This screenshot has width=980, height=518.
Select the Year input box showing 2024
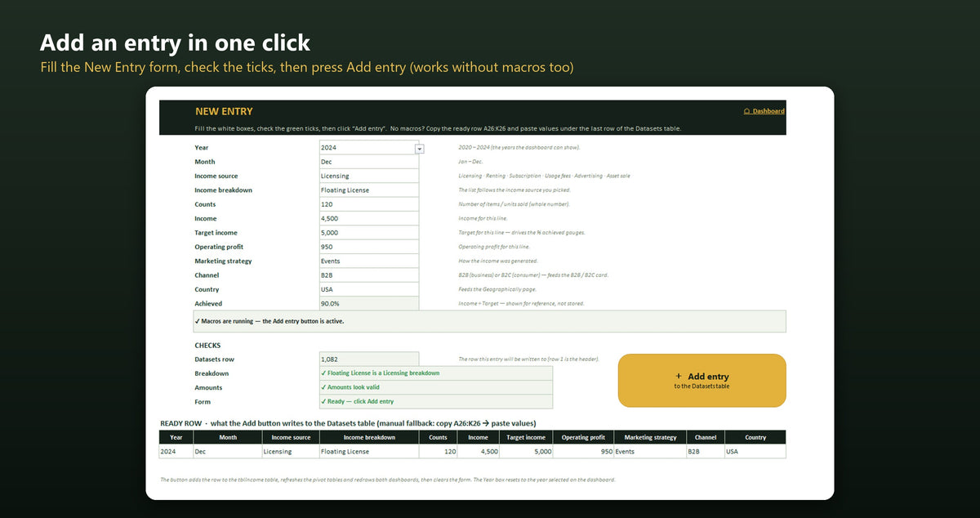click(x=367, y=148)
